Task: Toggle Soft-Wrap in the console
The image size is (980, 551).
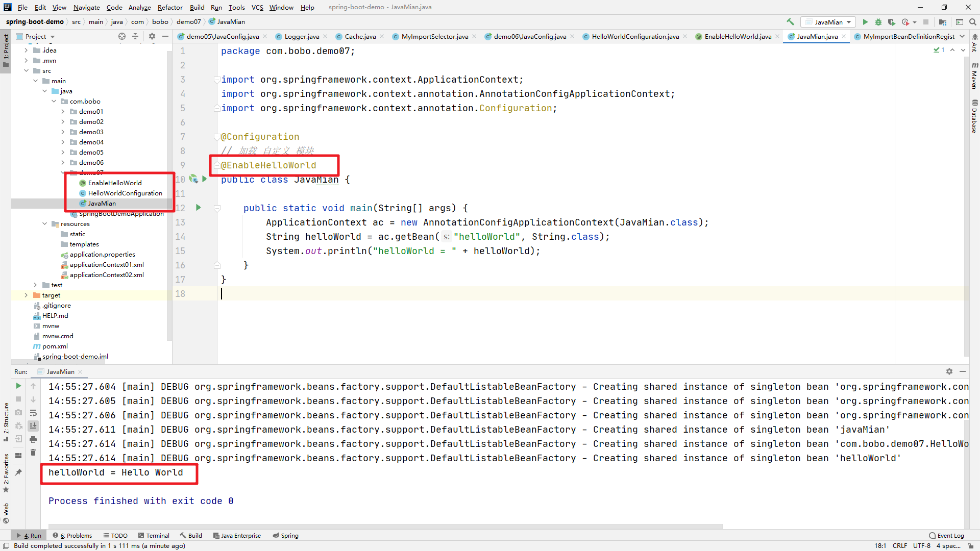Action: (x=33, y=413)
